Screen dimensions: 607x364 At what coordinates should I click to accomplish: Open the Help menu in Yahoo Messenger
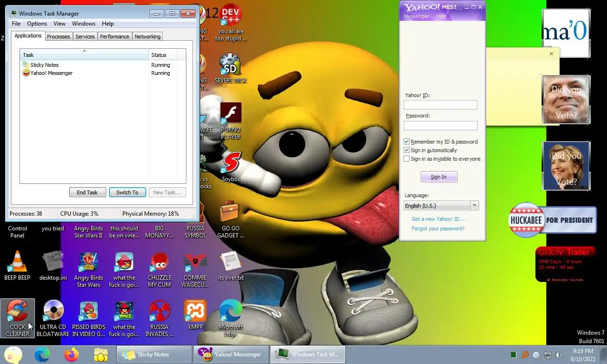(x=441, y=16)
